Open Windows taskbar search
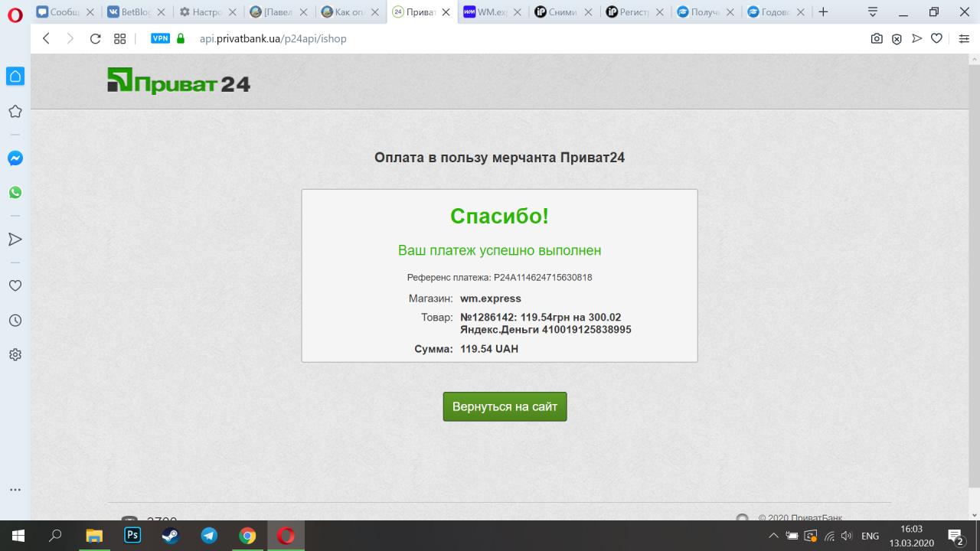This screenshot has height=551, width=980. point(55,536)
